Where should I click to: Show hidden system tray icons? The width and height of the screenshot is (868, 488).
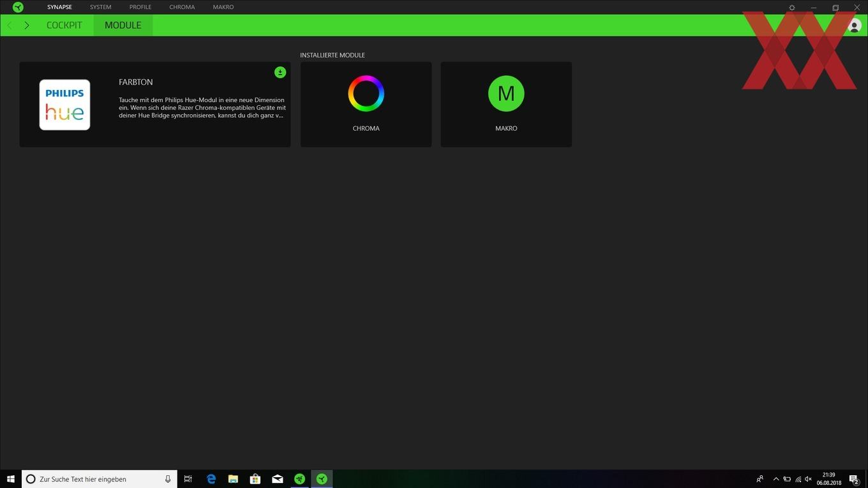(x=776, y=479)
